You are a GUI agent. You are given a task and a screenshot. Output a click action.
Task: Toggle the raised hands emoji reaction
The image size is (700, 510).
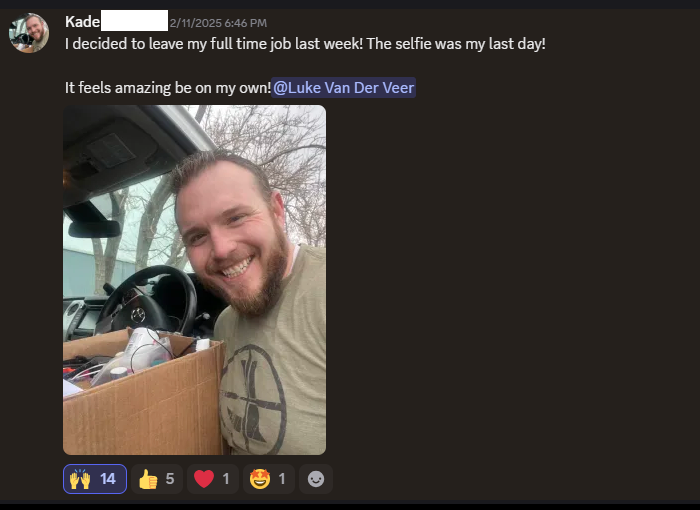click(95, 479)
